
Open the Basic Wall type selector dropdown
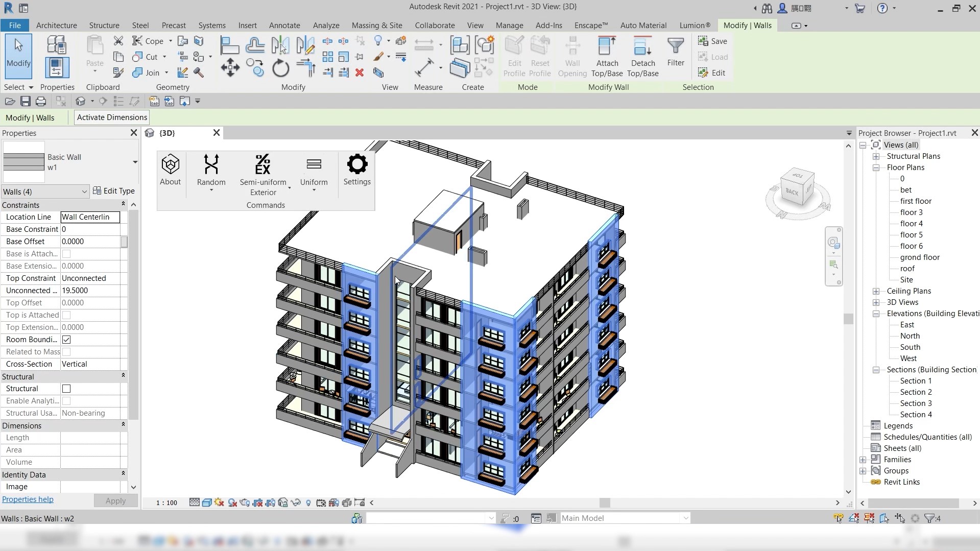tap(135, 162)
